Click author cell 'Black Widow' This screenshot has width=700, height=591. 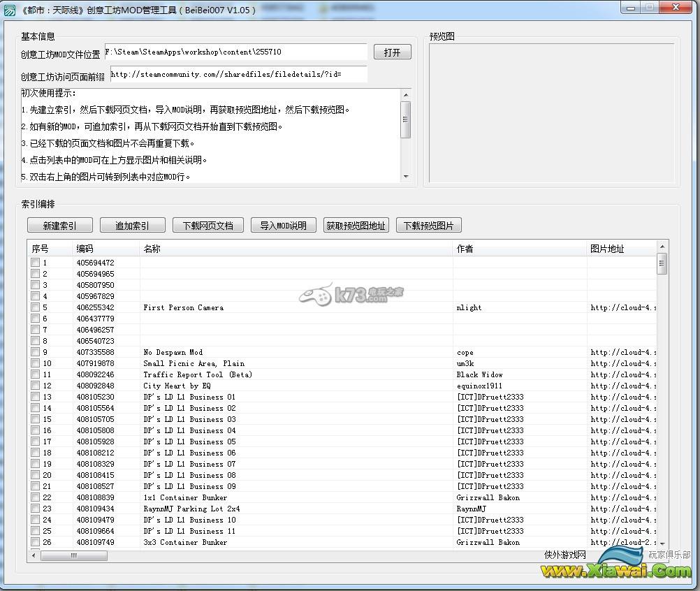pyautogui.click(x=479, y=374)
